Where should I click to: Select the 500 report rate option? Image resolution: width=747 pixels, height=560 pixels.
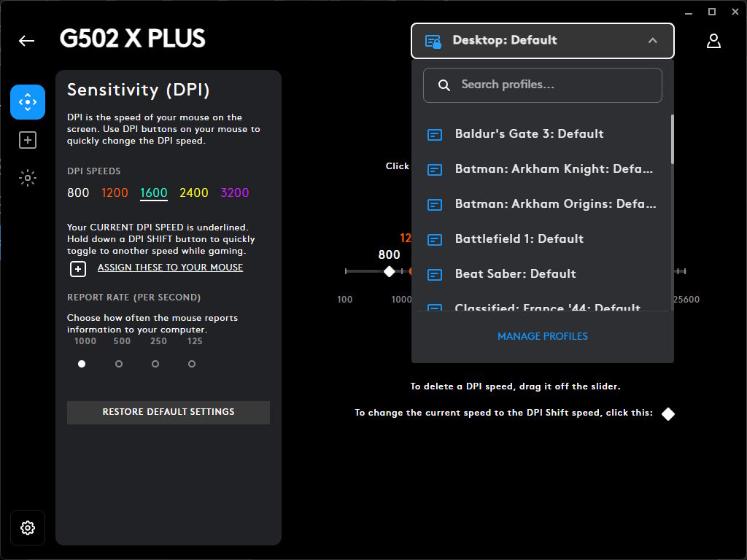(x=119, y=364)
